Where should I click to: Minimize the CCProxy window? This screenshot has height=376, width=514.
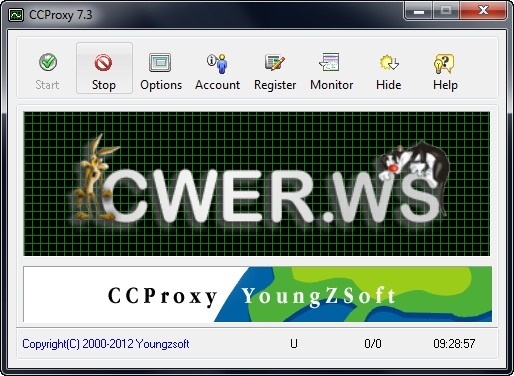[x=419, y=11]
